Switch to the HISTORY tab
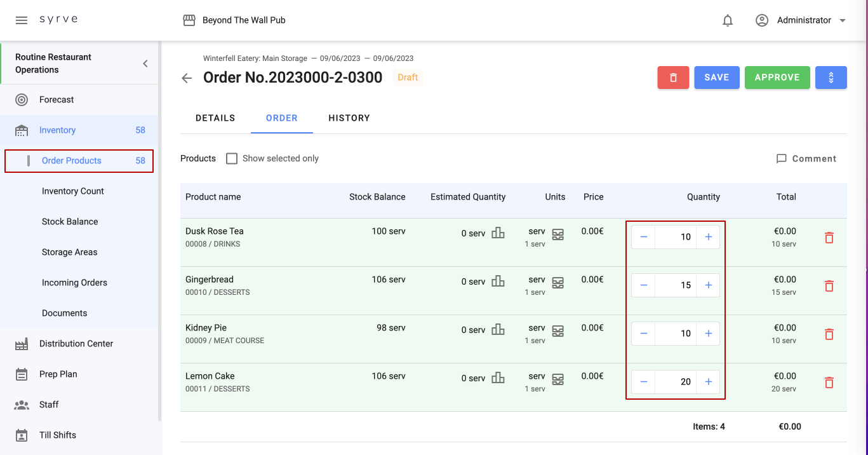The height and width of the screenshot is (455, 868). coord(349,118)
